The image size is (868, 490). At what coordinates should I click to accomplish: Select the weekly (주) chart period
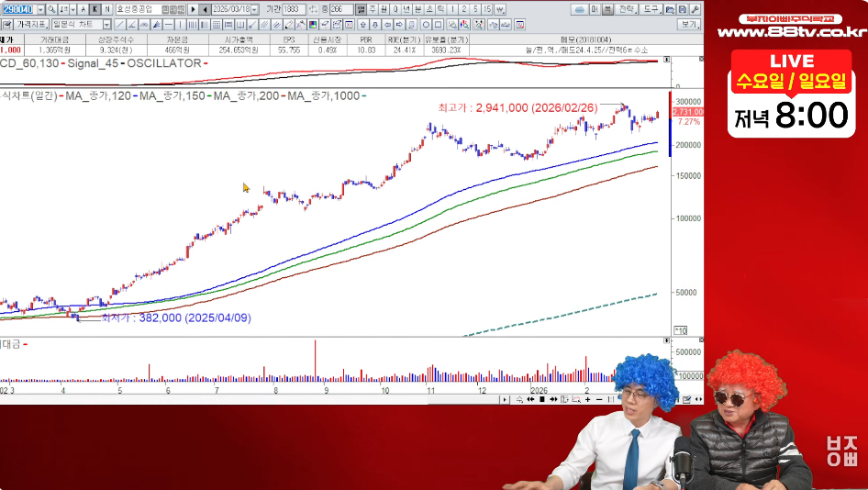tap(373, 9)
